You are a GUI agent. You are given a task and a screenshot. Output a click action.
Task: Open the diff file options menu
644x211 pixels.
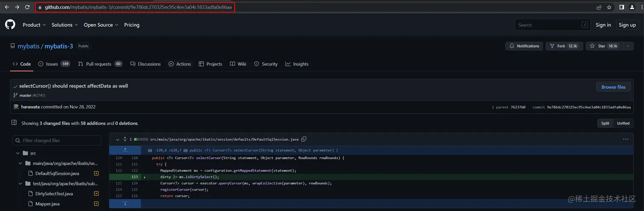[x=626, y=139]
